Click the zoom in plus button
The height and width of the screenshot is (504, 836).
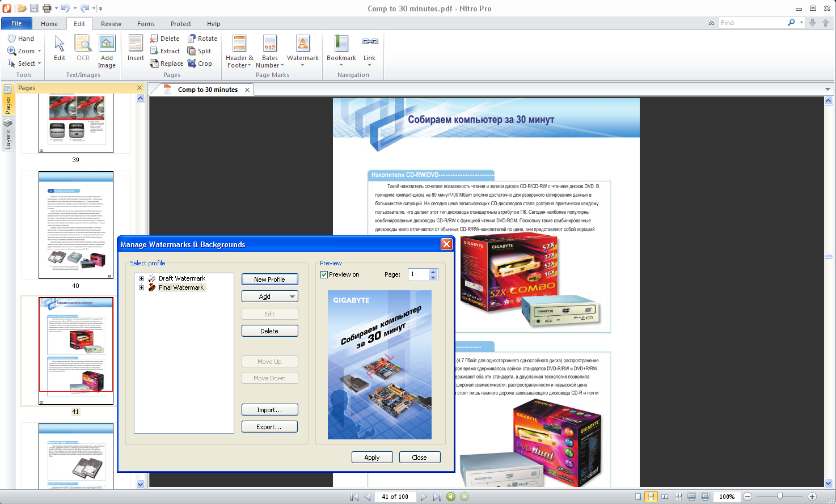812,497
